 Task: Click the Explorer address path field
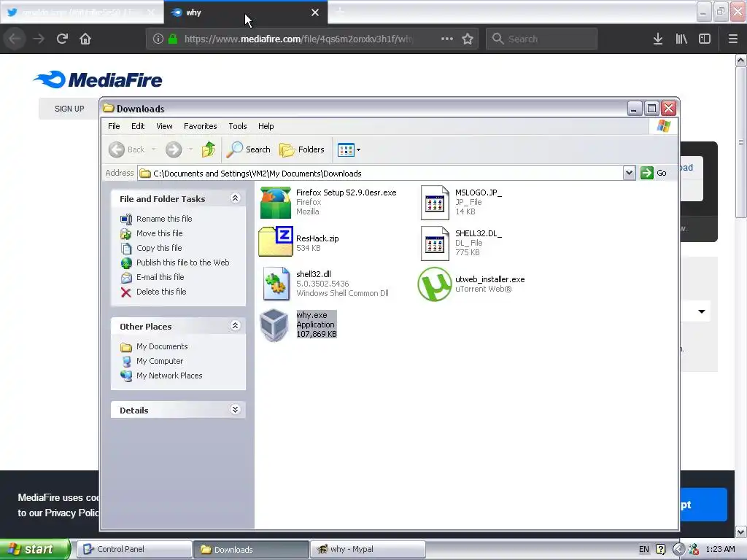tap(380, 174)
